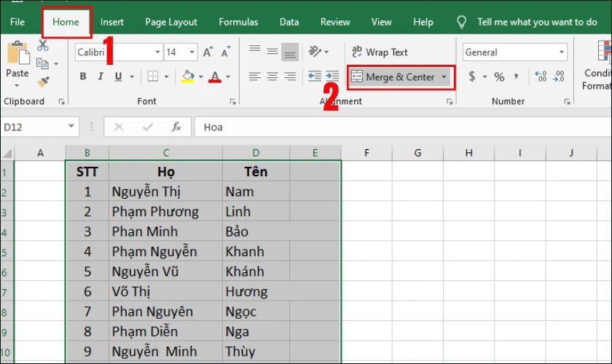Click the Paste clipboard icon
The width and height of the screenshot is (612, 364).
[17, 52]
